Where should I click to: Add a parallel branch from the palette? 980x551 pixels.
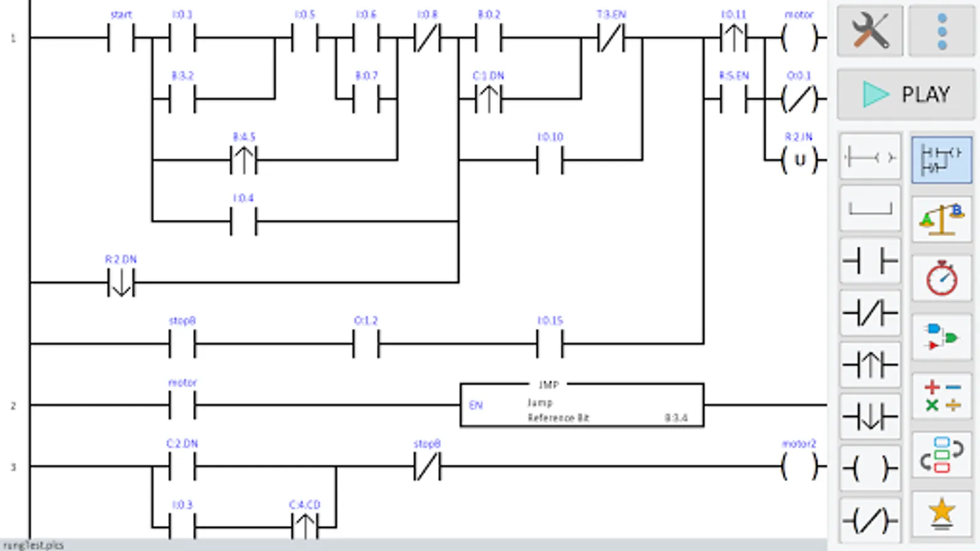click(x=870, y=209)
